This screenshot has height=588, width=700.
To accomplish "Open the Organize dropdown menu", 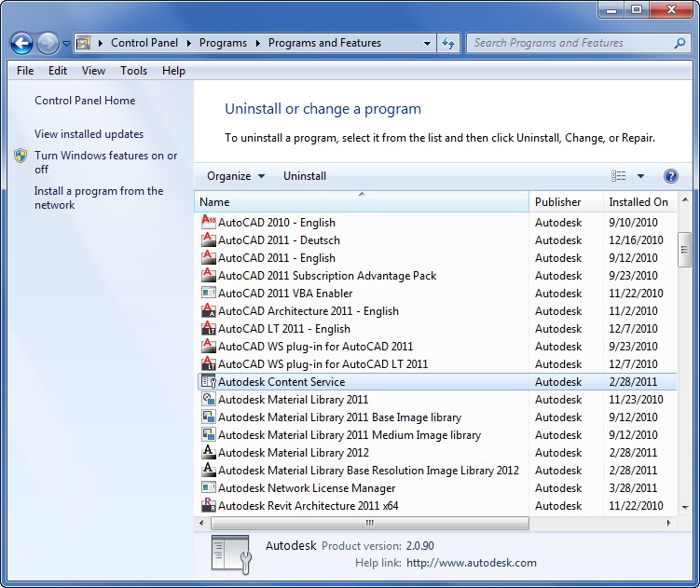I will pos(236,176).
